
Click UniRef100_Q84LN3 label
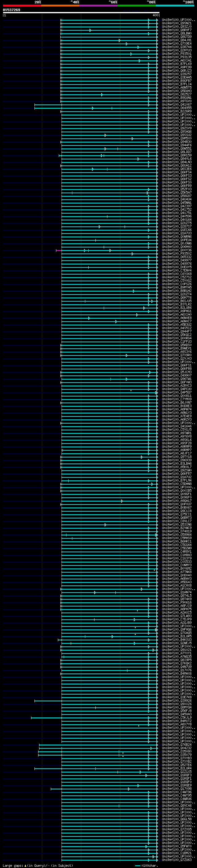(176, 162)
